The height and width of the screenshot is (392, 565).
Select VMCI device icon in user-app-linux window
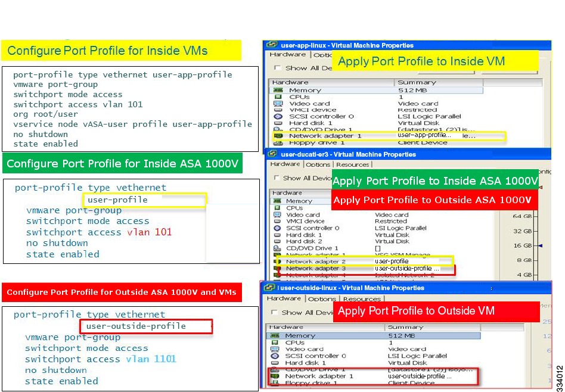(278, 110)
